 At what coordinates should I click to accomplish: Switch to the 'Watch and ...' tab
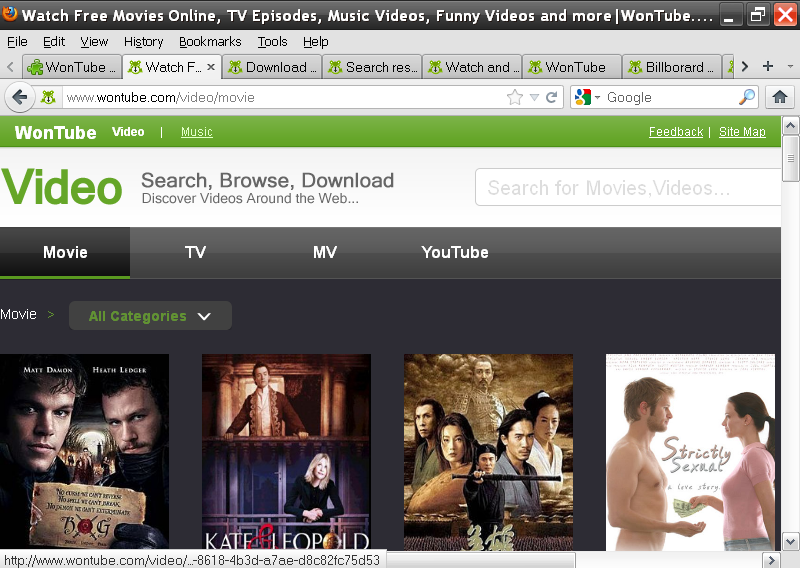click(472, 67)
